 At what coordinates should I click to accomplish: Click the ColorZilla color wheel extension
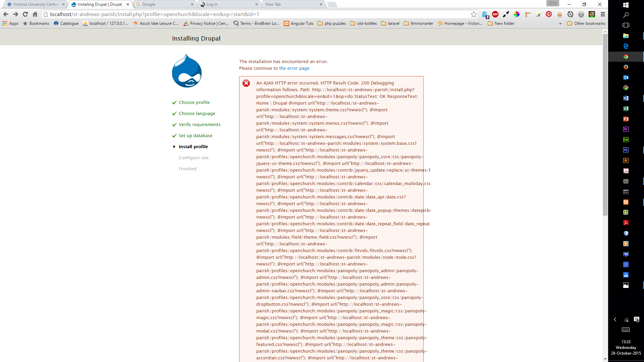tap(517, 14)
